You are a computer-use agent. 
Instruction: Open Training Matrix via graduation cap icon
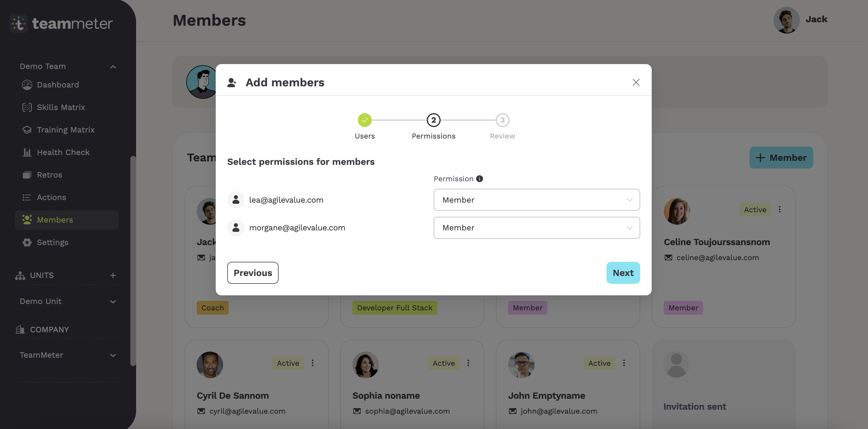(x=27, y=130)
